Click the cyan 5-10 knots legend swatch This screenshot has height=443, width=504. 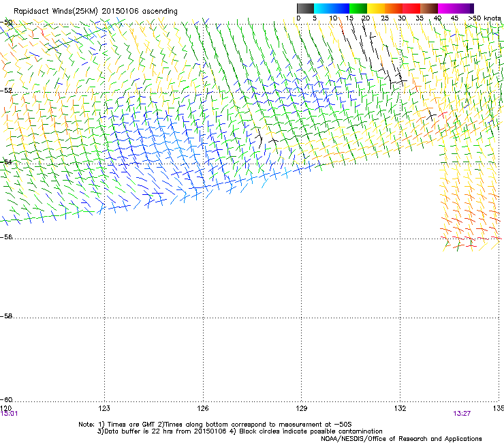[323, 8]
